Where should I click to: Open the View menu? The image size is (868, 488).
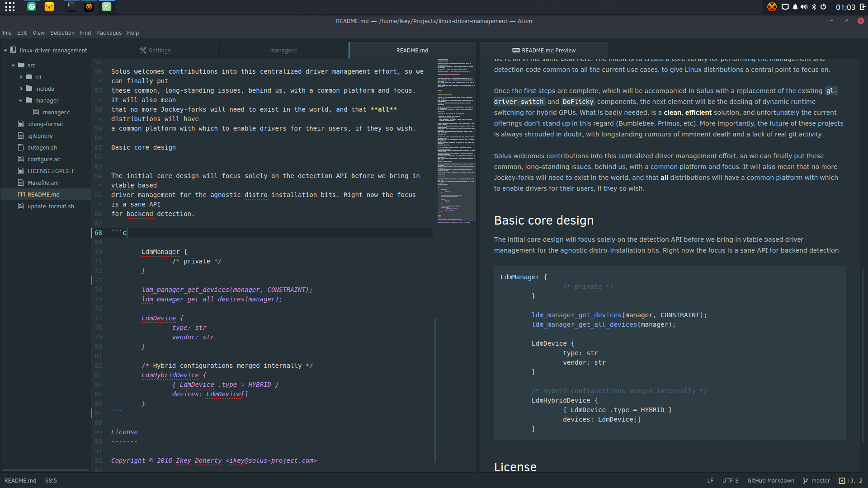coord(38,33)
